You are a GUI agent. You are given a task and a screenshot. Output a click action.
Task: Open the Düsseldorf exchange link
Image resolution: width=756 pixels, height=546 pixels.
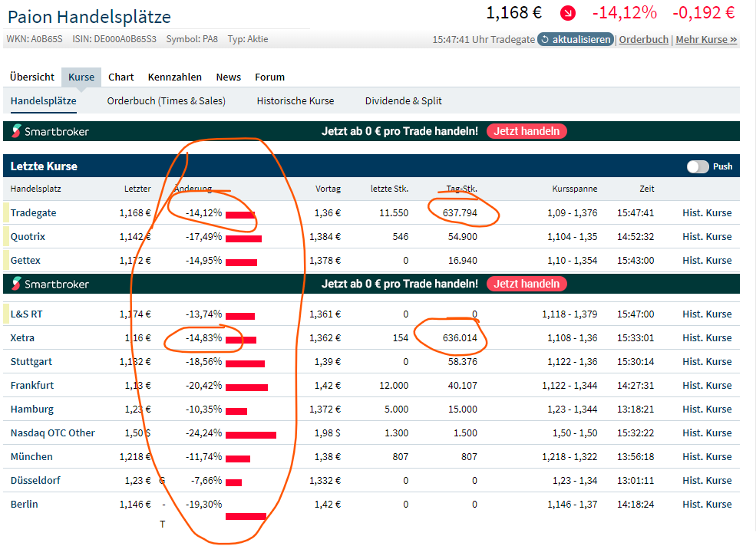coord(35,481)
